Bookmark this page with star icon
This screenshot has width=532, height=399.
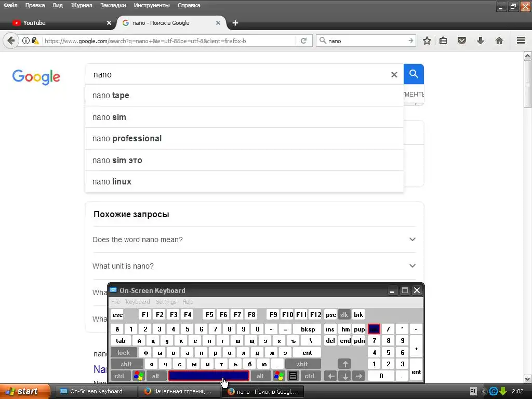coord(427,41)
